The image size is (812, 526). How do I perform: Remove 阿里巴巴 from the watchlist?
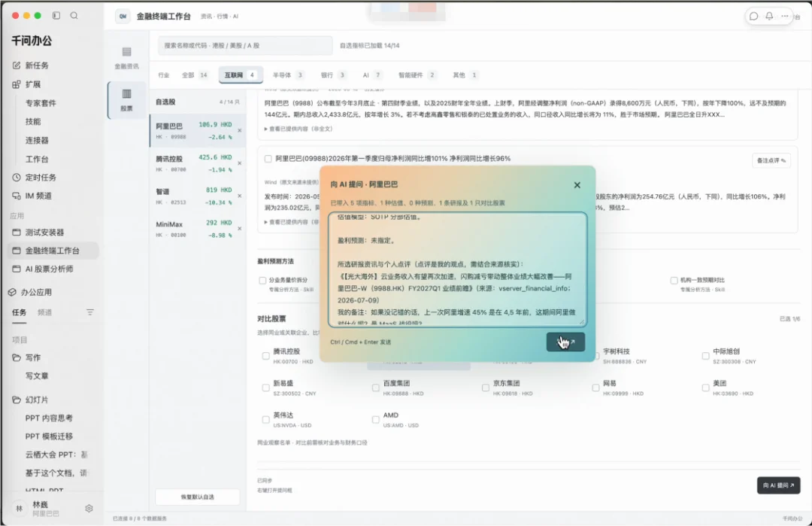[x=239, y=131]
